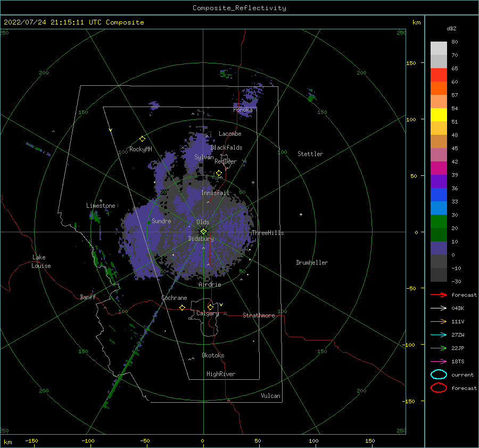The image size is (479, 448).
Task: Click the Innisfail label
Action: [215, 193]
